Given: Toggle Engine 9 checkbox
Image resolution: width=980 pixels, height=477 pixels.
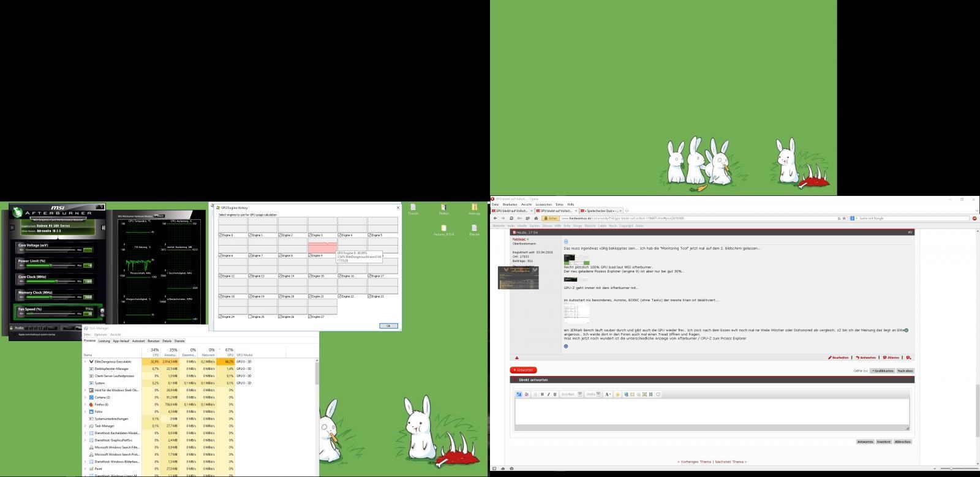Looking at the screenshot, I should coord(310,255).
